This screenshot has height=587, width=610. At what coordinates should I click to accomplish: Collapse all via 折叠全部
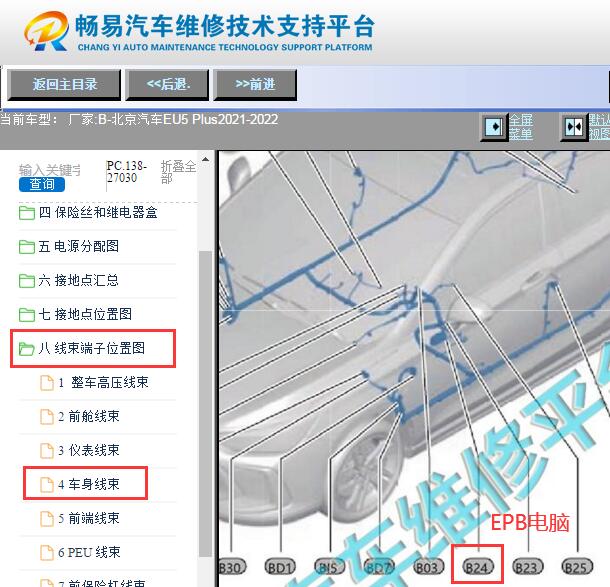coord(178,172)
